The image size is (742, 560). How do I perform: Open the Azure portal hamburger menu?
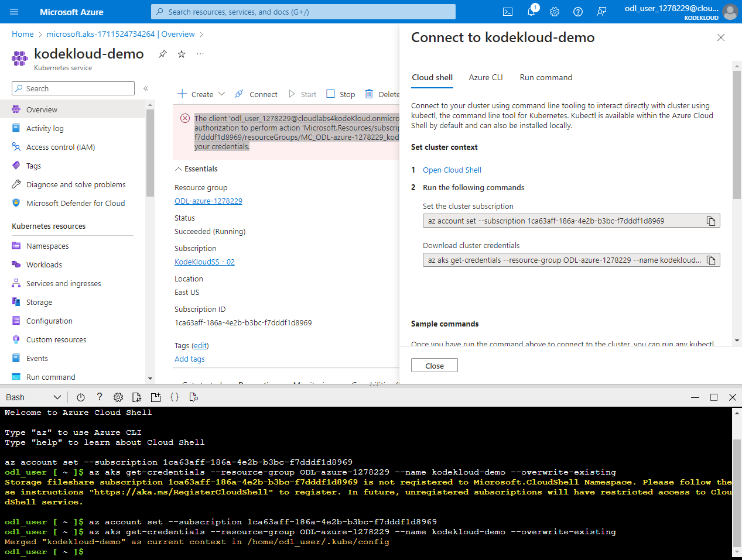point(15,12)
